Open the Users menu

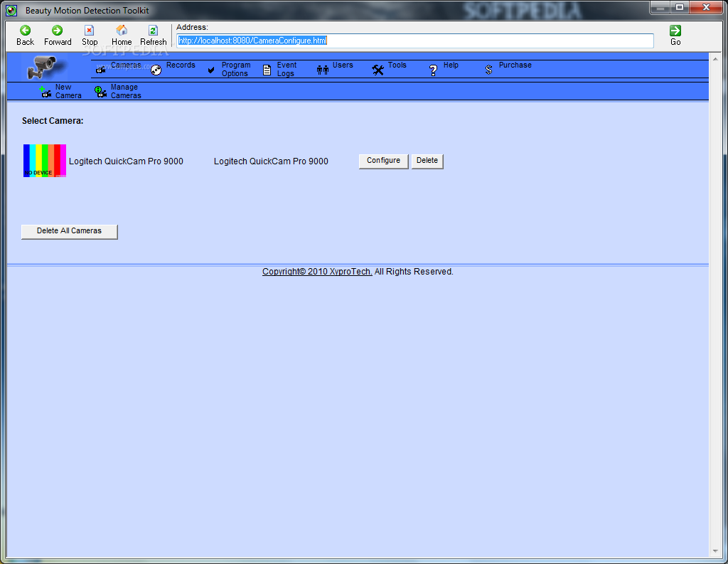pos(343,65)
